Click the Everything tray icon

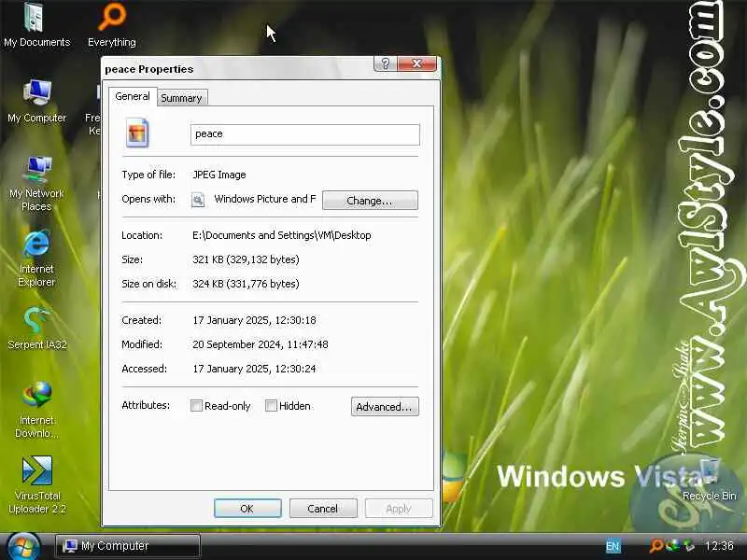click(656, 545)
